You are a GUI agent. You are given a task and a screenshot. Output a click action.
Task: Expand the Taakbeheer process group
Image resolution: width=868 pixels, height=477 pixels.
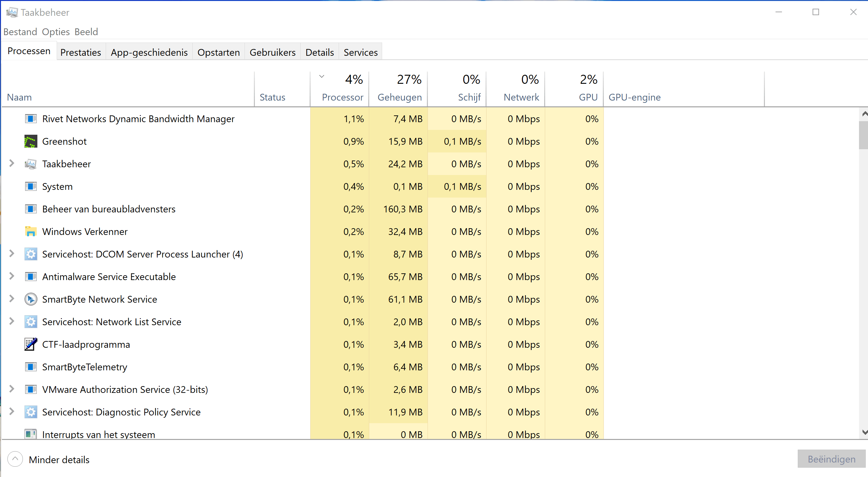coord(12,163)
